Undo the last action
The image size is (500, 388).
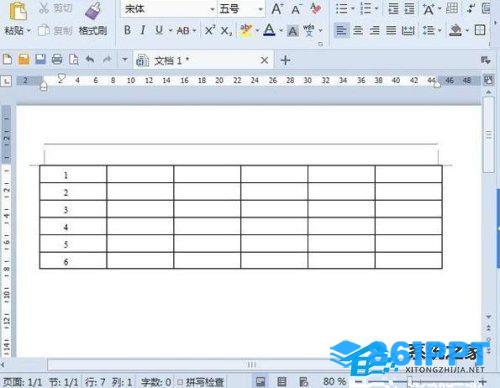point(90,60)
